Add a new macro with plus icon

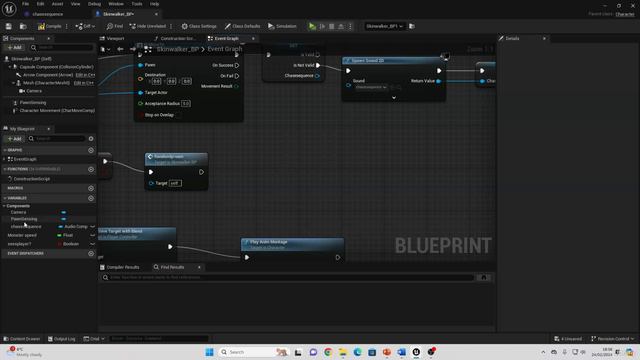(x=91, y=188)
